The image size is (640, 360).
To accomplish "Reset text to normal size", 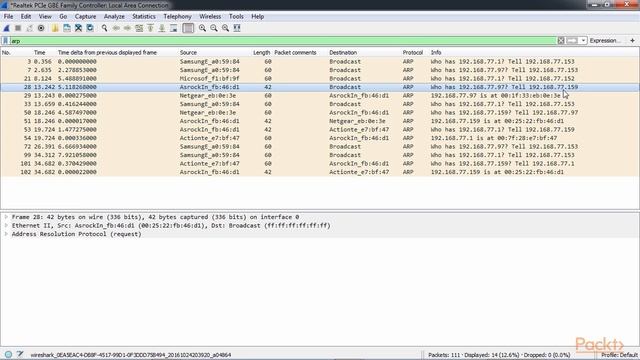I will 225,28.
